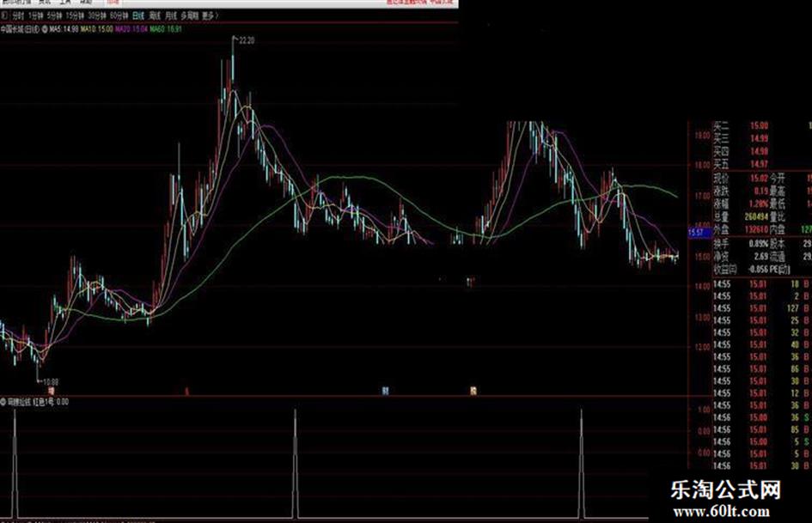Screen dimensions: 812x523
Task: Click the 净资 2.69 value
Action: pos(760,256)
